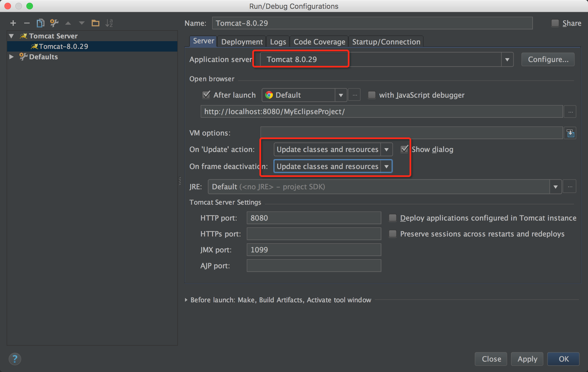The width and height of the screenshot is (588, 372).
Task: Click the Tomcat Server group label
Action: tap(53, 36)
